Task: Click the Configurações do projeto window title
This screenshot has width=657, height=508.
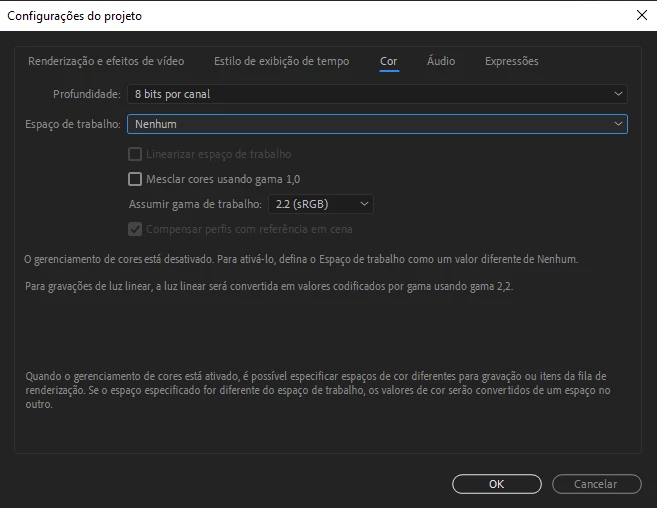Action: [75, 16]
